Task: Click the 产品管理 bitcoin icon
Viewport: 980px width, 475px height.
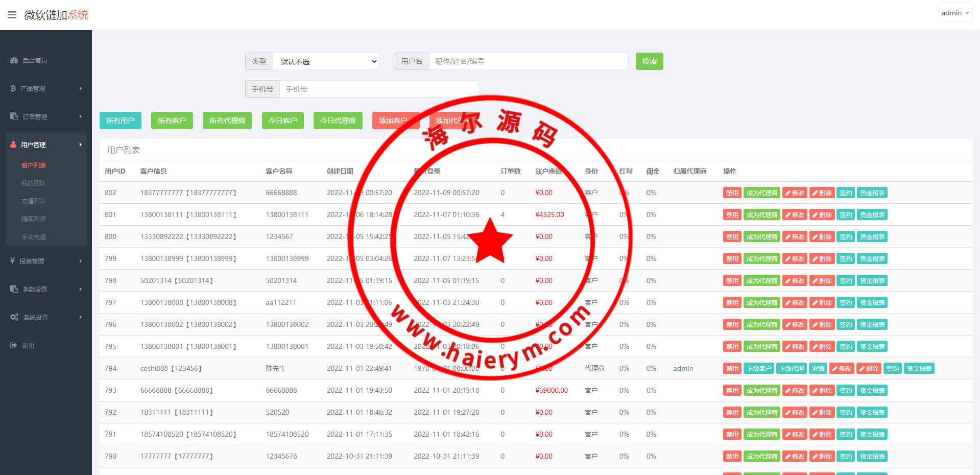Action: (x=13, y=88)
